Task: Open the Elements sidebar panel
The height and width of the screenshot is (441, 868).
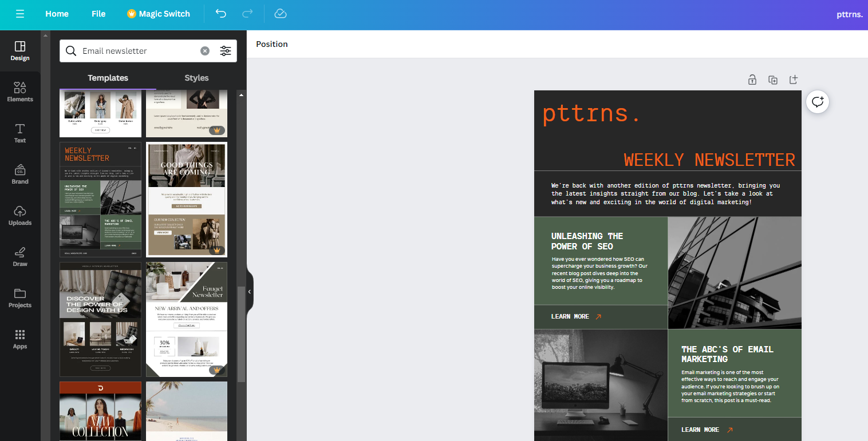Action: click(x=20, y=92)
